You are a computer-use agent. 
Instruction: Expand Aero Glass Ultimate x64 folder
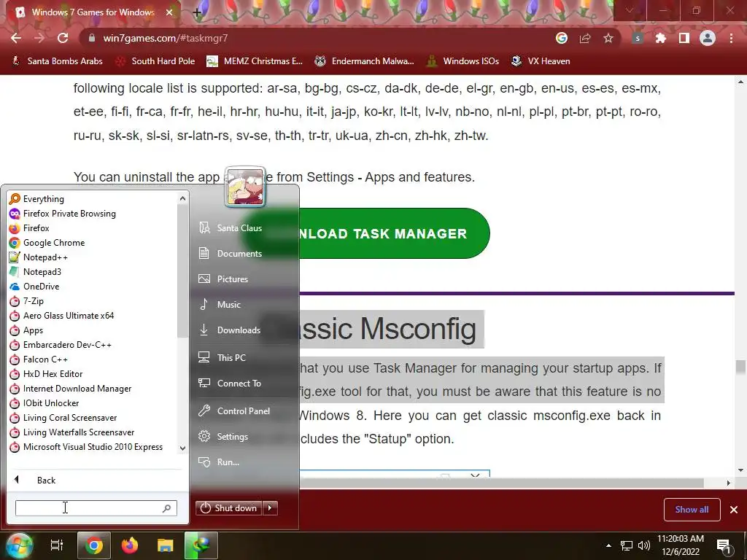(x=62, y=316)
